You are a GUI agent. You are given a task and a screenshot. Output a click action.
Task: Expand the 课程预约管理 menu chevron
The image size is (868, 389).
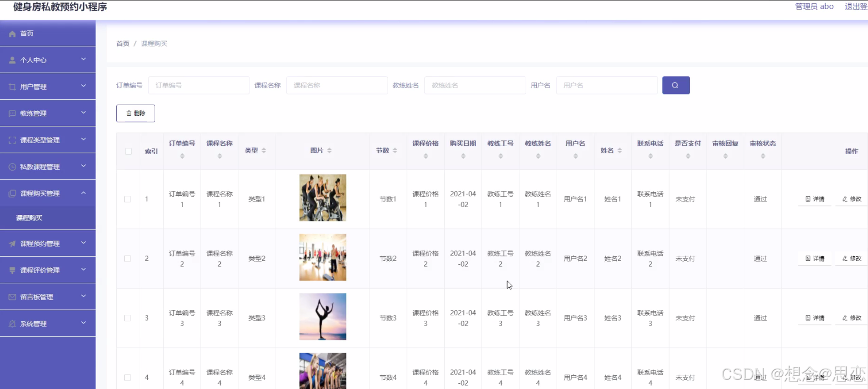(x=84, y=243)
